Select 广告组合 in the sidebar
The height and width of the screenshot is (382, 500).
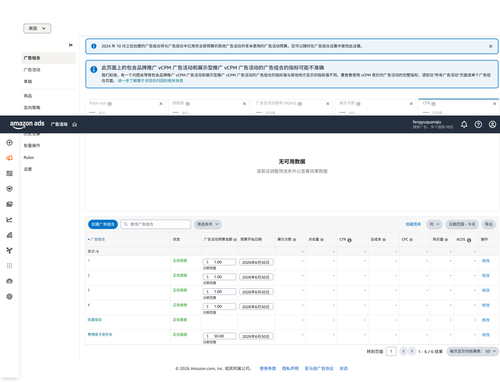(48, 58)
